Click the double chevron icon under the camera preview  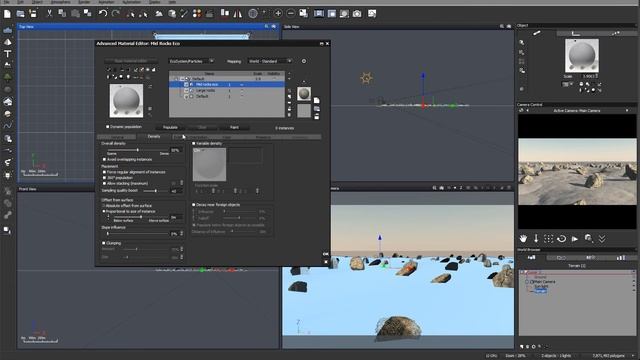pos(602,238)
